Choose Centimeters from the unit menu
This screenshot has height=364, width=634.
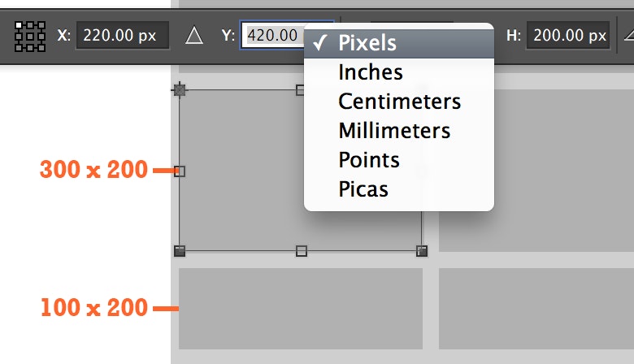(x=398, y=102)
